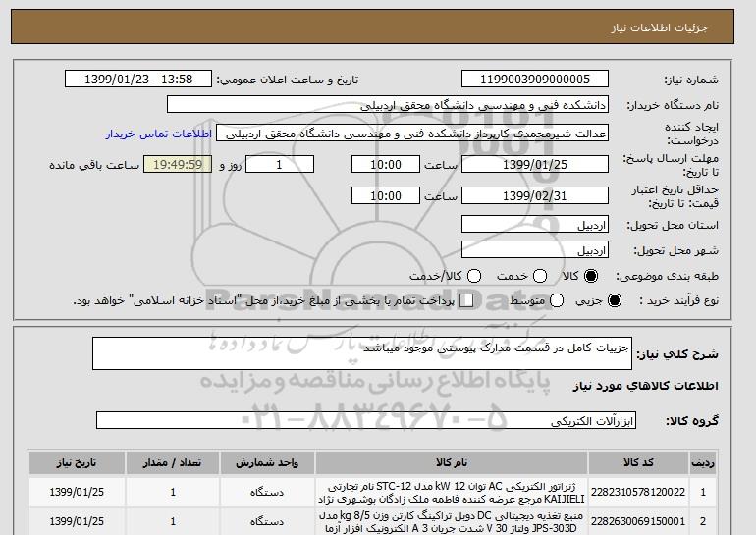This screenshot has height=535, width=756.
Task: Click the تاریخ نیاز column header
Action: point(77,462)
